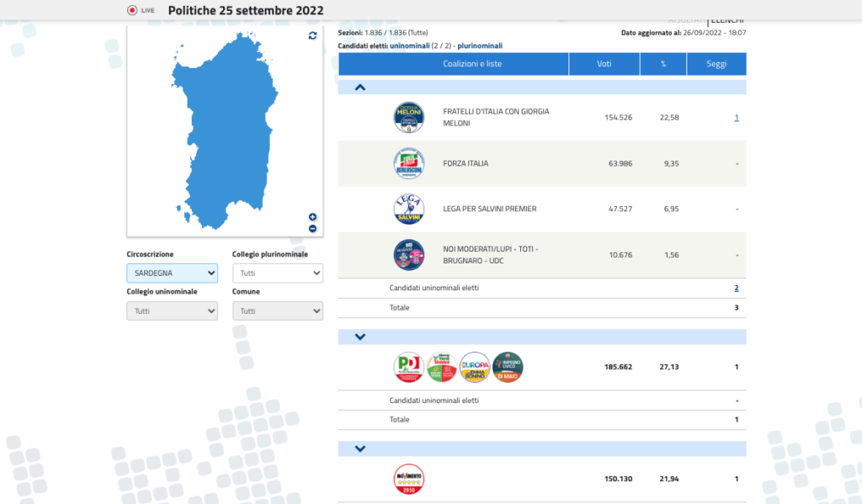Click the NOI MODERATI/LUPI - TOTI list name
The height and width of the screenshot is (504, 862).
pos(491,255)
